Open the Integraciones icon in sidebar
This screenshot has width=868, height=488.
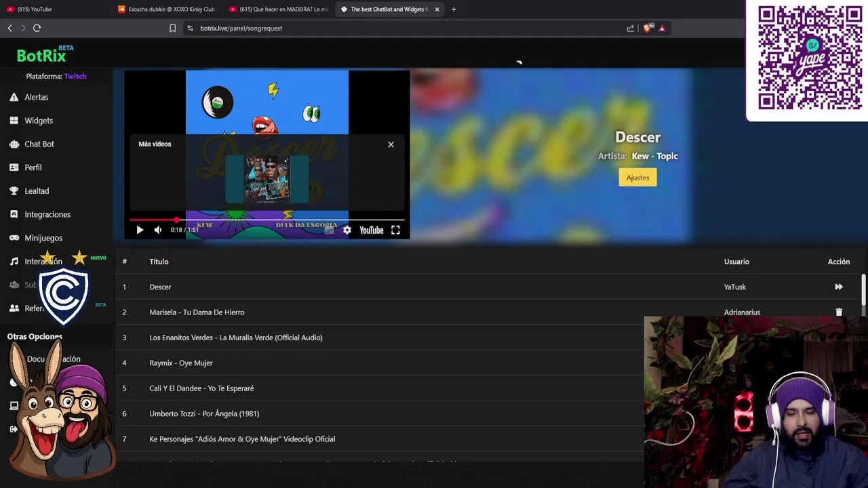click(14, 214)
